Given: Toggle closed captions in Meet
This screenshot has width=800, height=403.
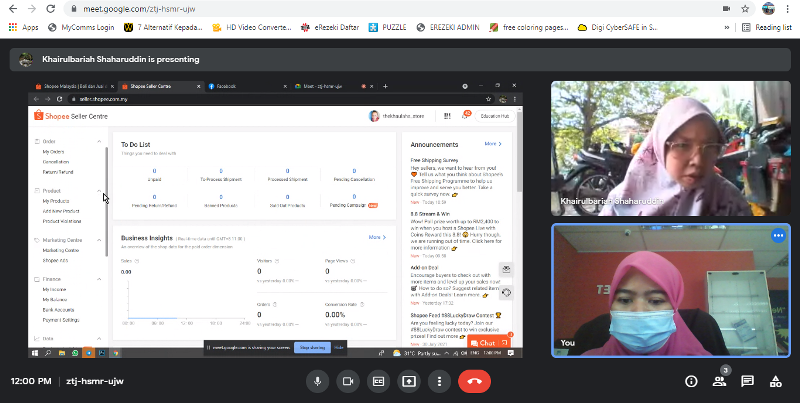Looking at the screenshot, I should [379, 381].
